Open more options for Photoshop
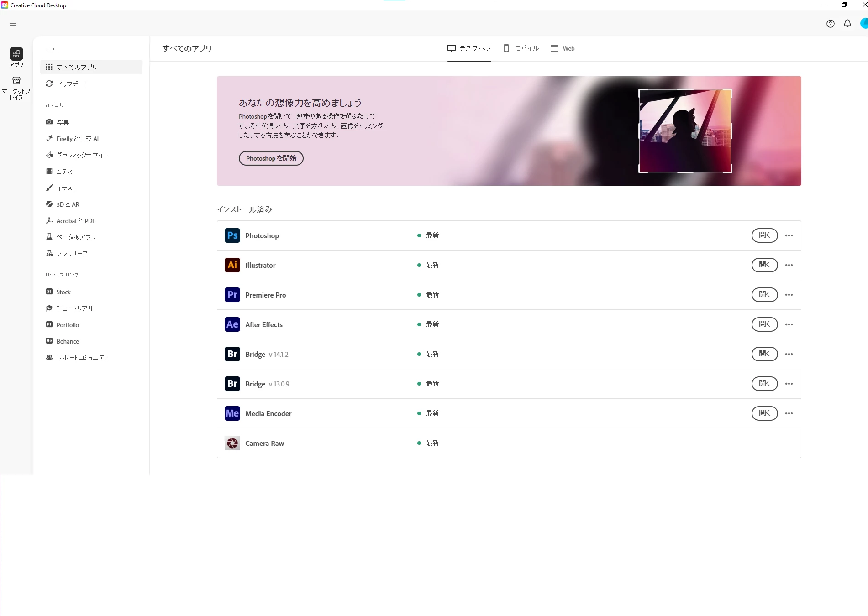 (x=789, y=235)
